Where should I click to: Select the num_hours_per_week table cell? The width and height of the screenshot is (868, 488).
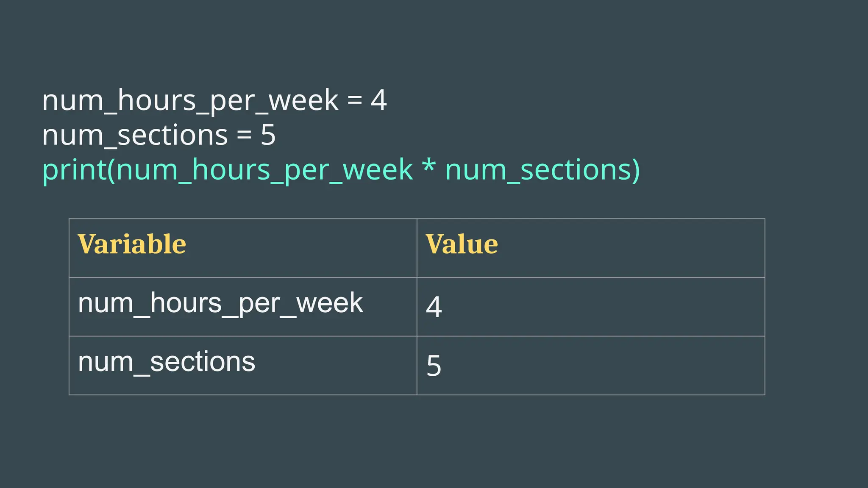[220, 303]
